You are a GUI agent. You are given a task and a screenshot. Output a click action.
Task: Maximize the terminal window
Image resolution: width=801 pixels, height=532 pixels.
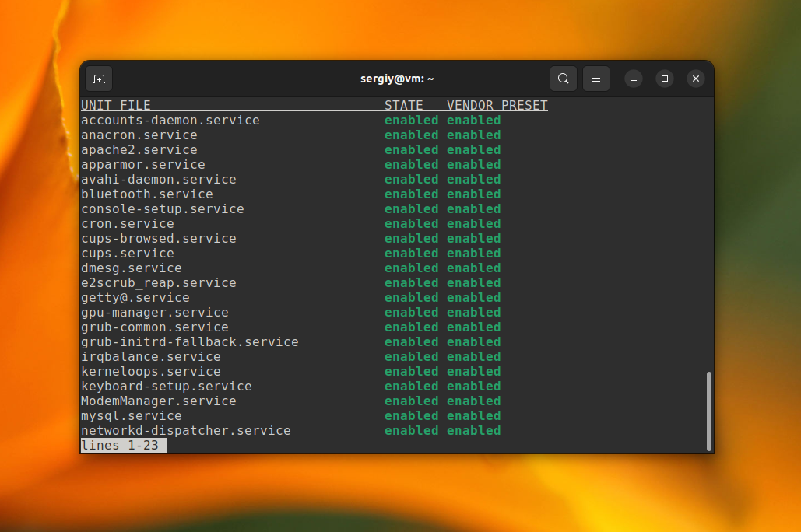665,79
